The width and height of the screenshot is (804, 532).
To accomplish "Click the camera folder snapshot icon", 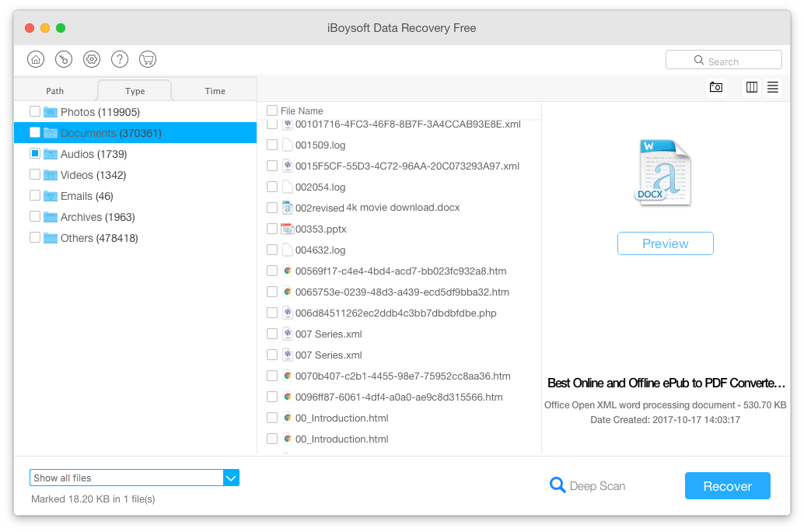I will 716,87.
